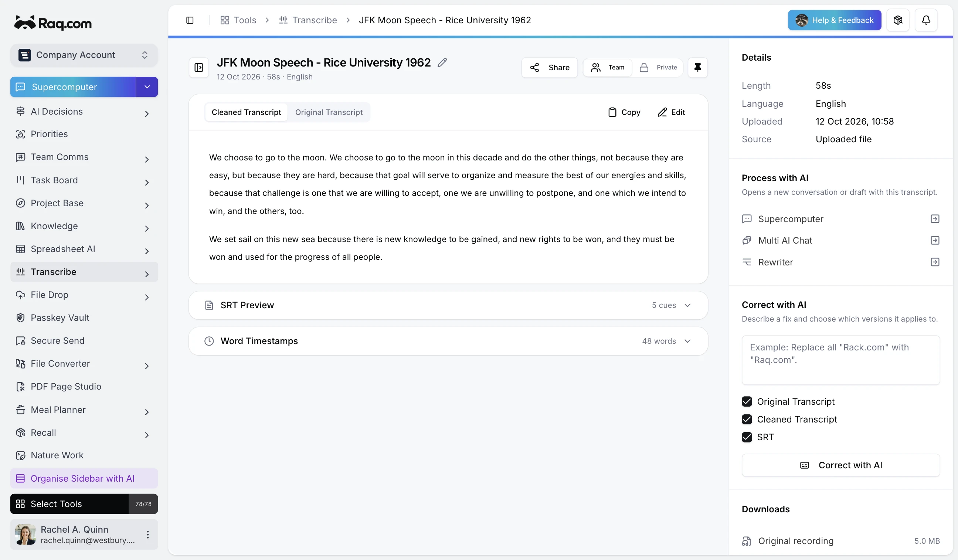Send transcript to Multi AI Chat arrow icon

[x=935, y=240]
